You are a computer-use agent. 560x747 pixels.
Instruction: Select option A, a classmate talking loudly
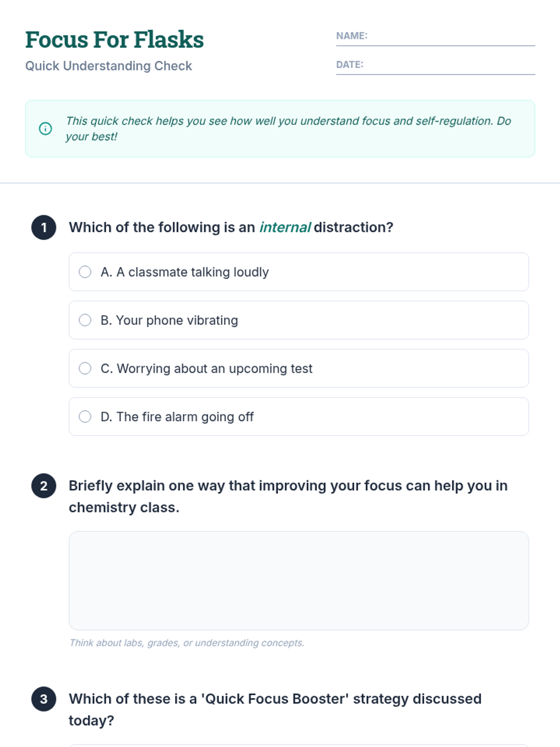coord(85,272)
